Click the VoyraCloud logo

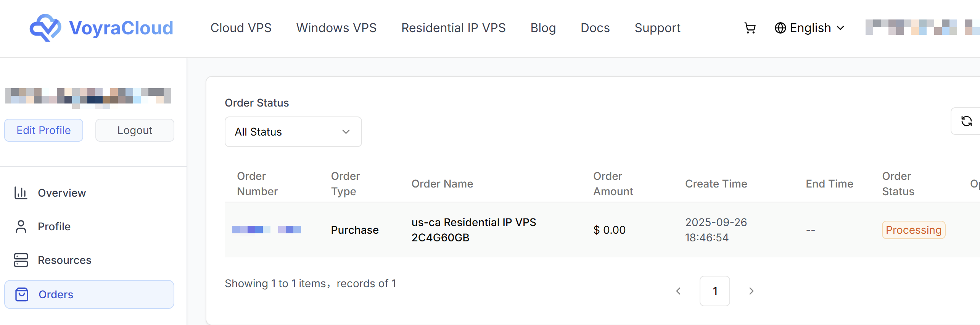tap(101, 28)
